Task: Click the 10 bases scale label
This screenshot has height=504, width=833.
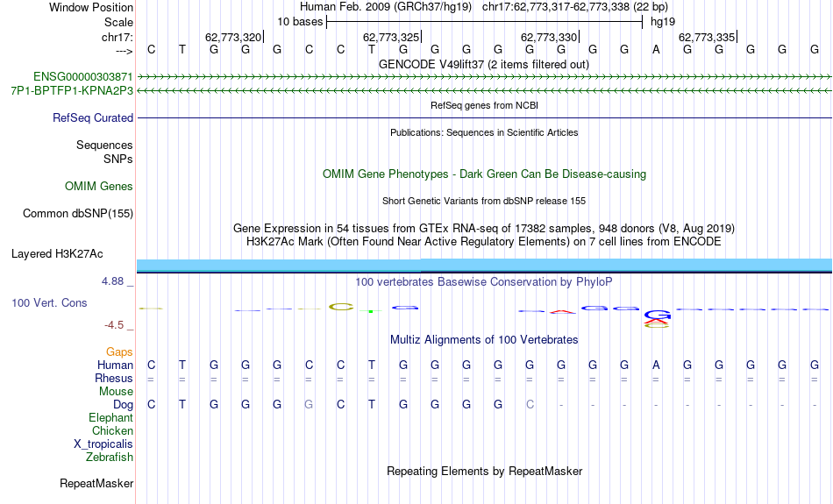Action: (x=300, y=22)
